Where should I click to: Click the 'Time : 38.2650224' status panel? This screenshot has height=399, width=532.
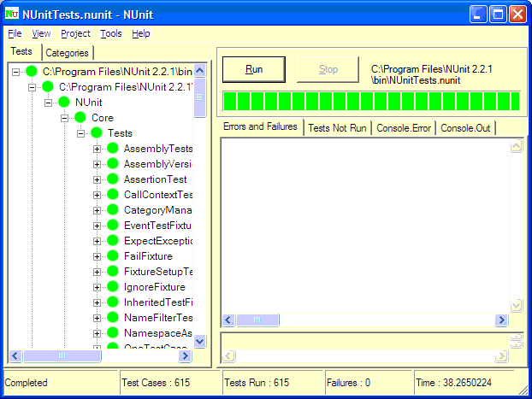[464, 383]
